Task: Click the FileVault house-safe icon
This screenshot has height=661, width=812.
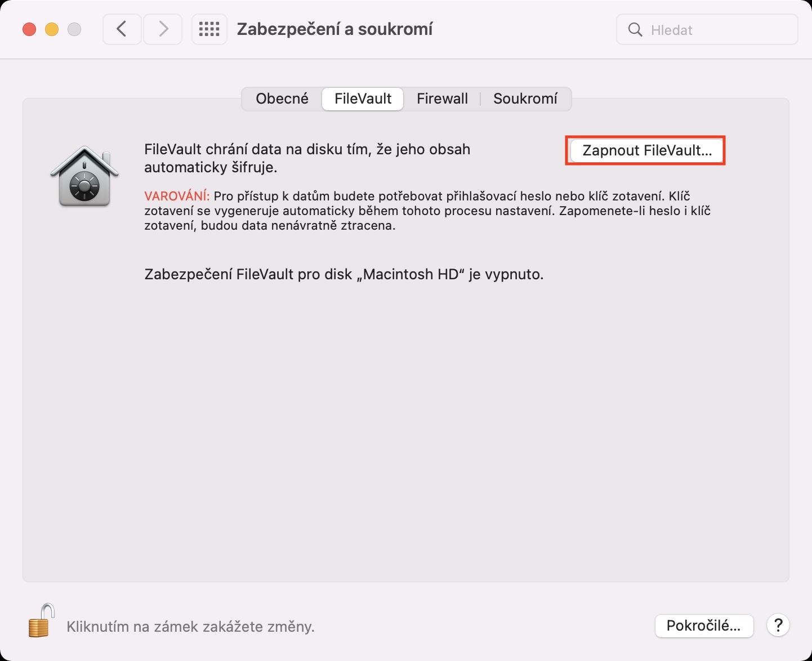Action: [x=84, y=176]
